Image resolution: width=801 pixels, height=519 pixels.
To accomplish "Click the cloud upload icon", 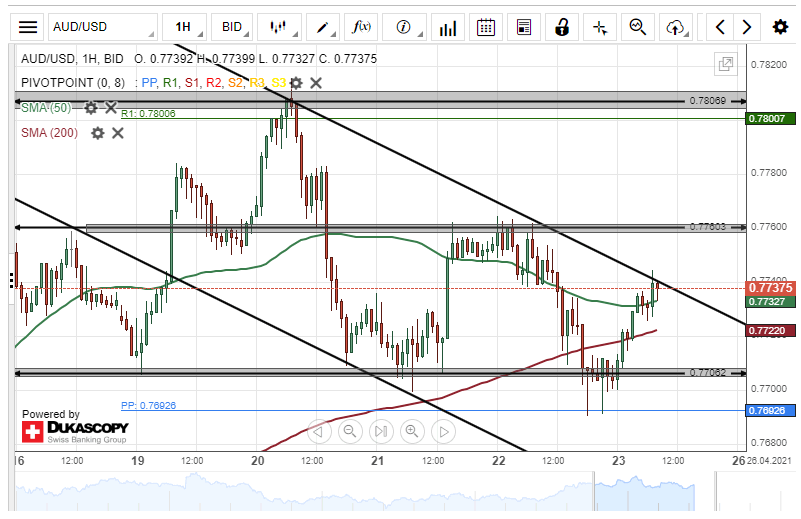I will click(677, 27).
